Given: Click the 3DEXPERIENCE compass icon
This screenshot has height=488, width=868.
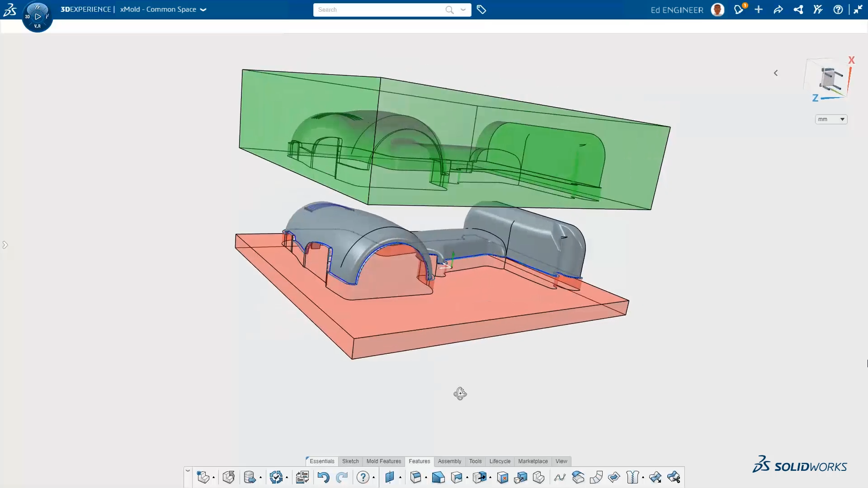Looking at the screenshot, I should (x=38, y=16).
